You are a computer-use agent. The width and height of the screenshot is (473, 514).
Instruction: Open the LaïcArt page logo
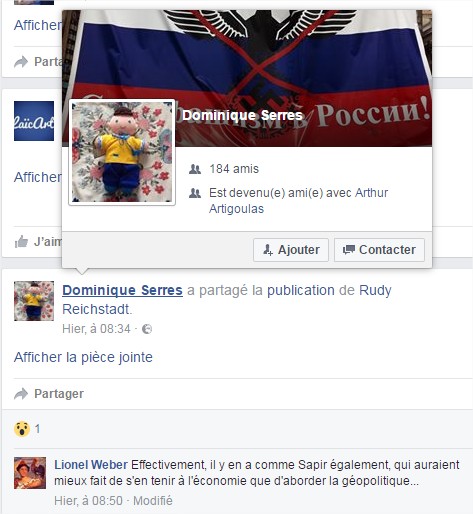pyautogui.click(x=34, y=121)
